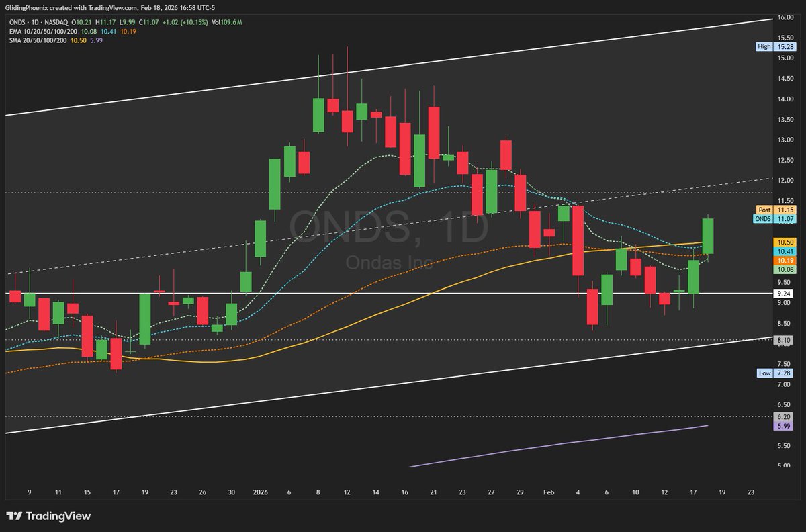
Task: Click the TradingView logo at the bottom
Action: pyautogui.click(x=48, y=516)
